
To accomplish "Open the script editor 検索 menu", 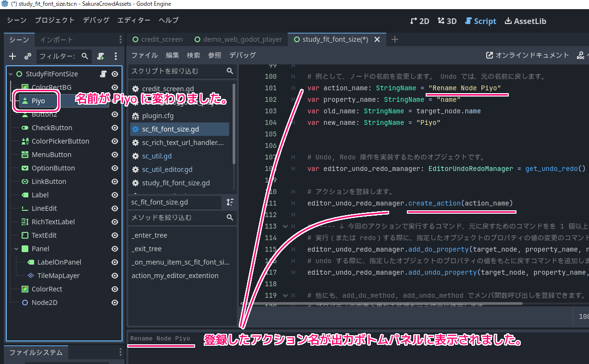I will point(194,55).
